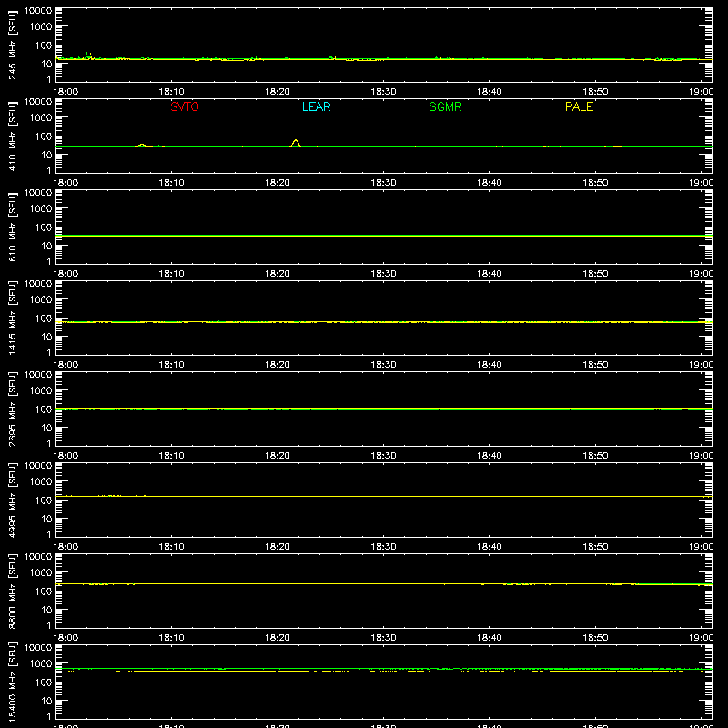The height and width of the screenshot is (728, 728).
Task: Click the 1000 y-axis label of 410 MHz plot
Action: [41, 118]
